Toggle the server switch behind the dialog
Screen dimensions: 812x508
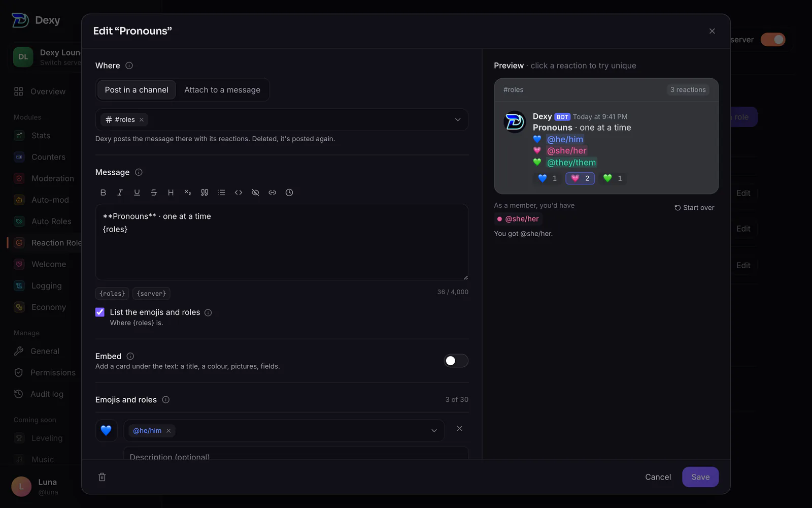click(773, 40)
